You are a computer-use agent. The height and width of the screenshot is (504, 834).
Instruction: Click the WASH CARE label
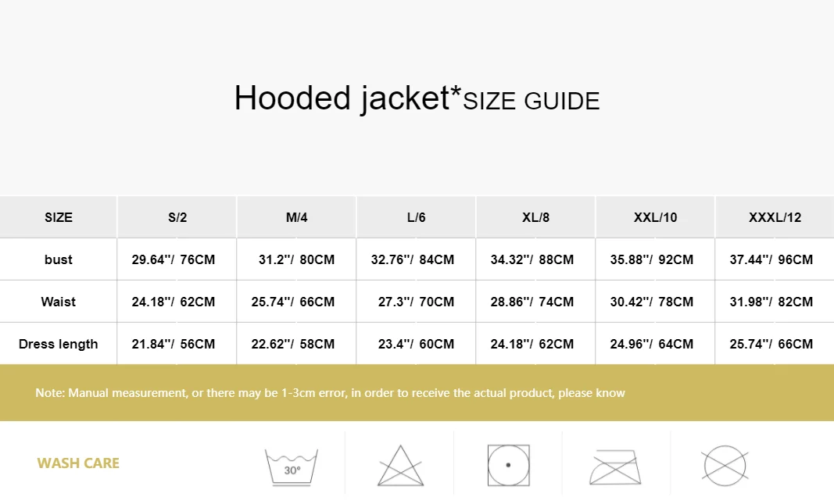click(x=78, y=463)
